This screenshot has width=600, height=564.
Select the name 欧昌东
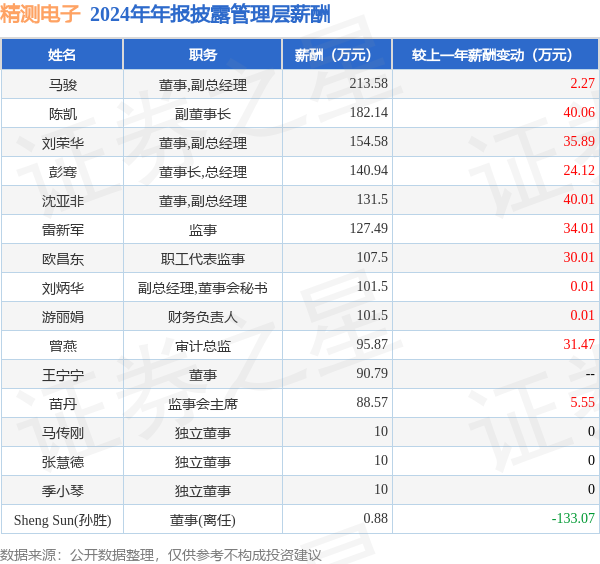(x=63, y=259)
